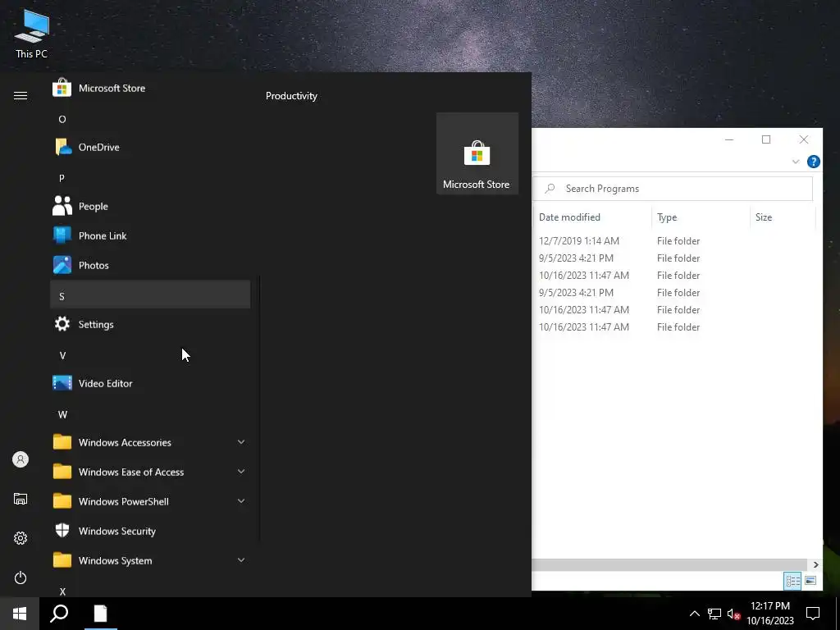Expand Windows System folder
Image resolution: width=840 pixels, height=630 pixels.
point(150,560)
